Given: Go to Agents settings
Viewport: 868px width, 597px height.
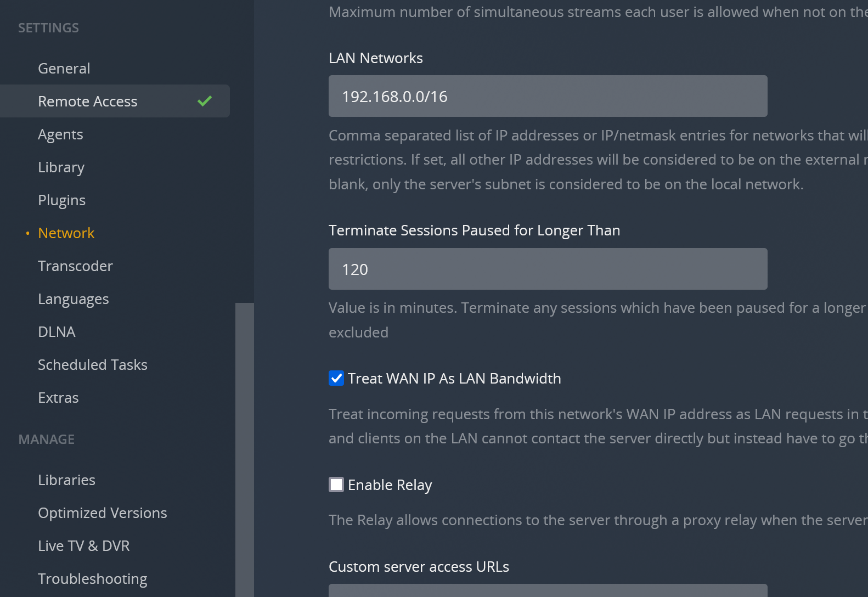Looking at the screenshot, I should (x=60, y=134).
